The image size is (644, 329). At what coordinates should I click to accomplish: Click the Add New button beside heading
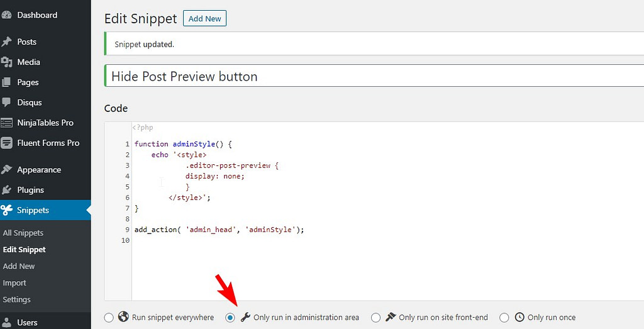(x=204, y=18)
